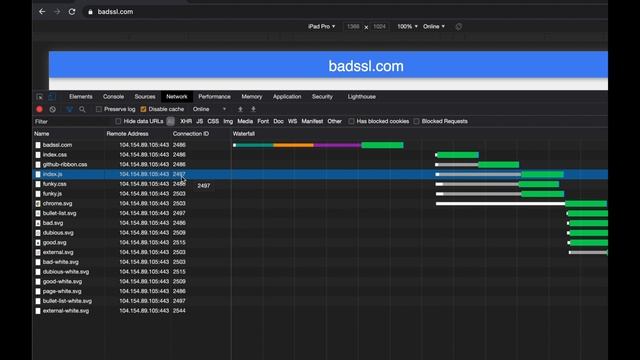Select the highlighted All filter button

[x=171, y=121]
